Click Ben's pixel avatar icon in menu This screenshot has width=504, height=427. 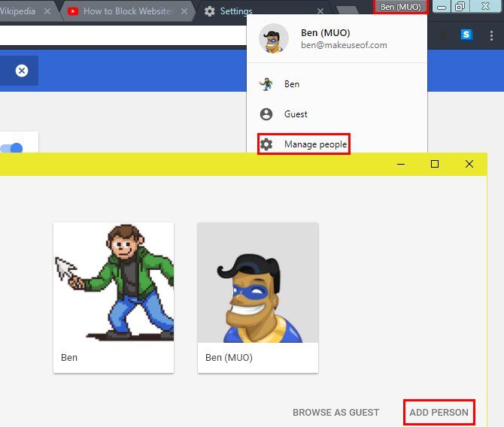tap(266, 84)
